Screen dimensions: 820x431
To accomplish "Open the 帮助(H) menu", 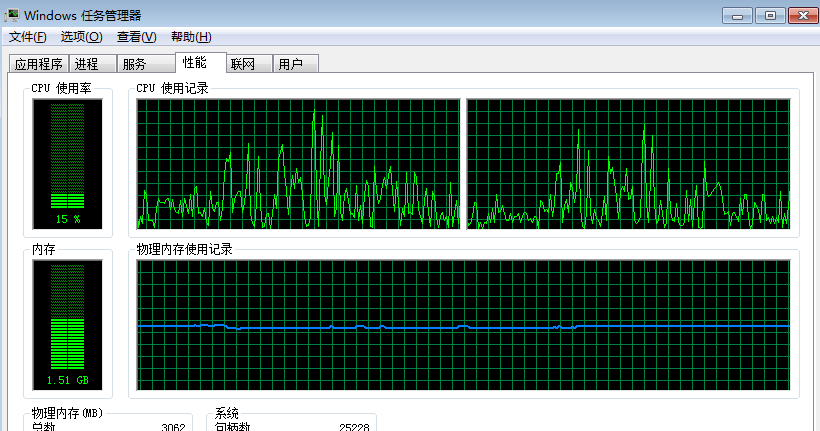I will click(x=191, y=37).
